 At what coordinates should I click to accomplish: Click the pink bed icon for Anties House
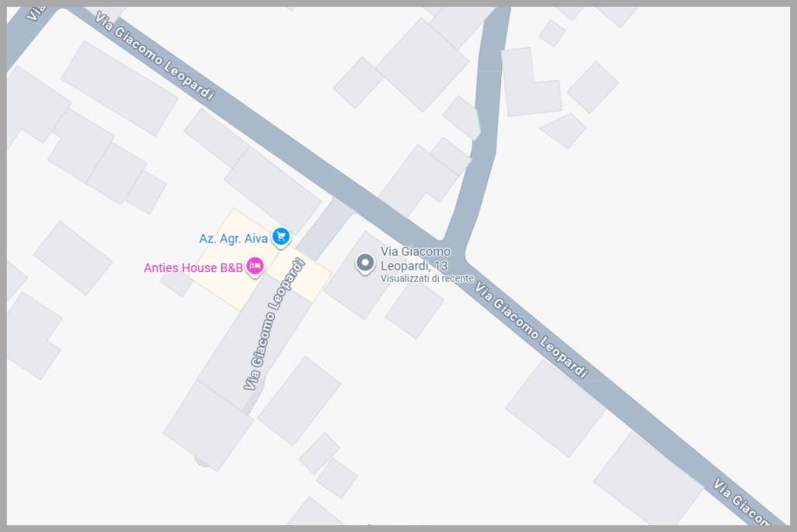point(255,266)
